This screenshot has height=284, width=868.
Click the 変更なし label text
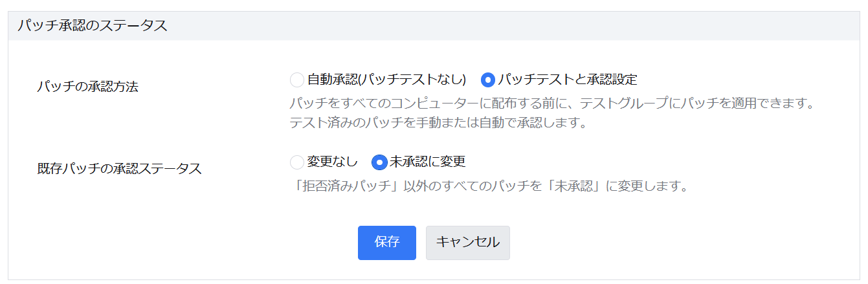pyautogui.click(x=332, y=162)
